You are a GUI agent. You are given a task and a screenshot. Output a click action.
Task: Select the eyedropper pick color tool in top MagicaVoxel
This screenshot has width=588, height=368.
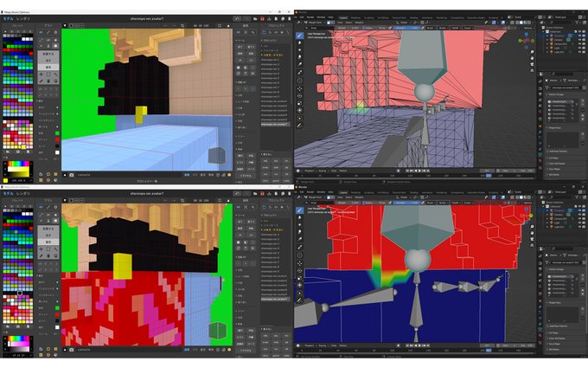click(x=42, y=81)
